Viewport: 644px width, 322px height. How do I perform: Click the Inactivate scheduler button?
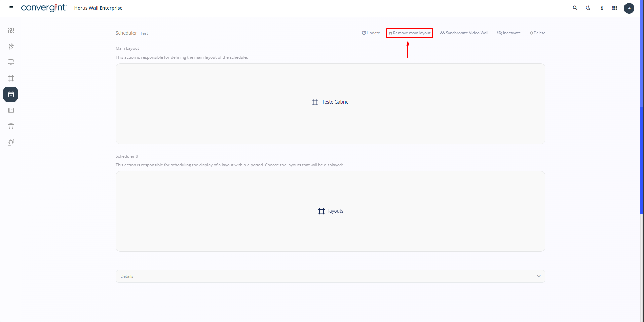coord(509,33)
